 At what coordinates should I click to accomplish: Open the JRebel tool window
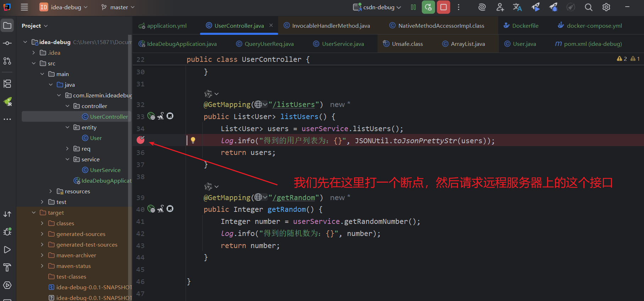coord(7,102)
